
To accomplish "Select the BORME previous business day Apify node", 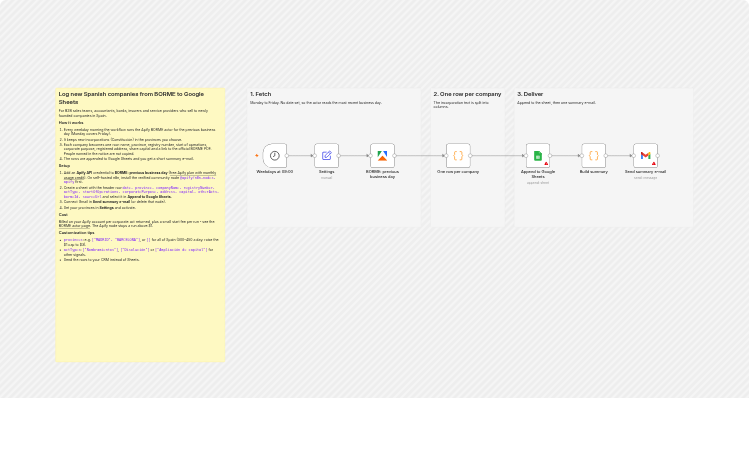I will 382,156.
